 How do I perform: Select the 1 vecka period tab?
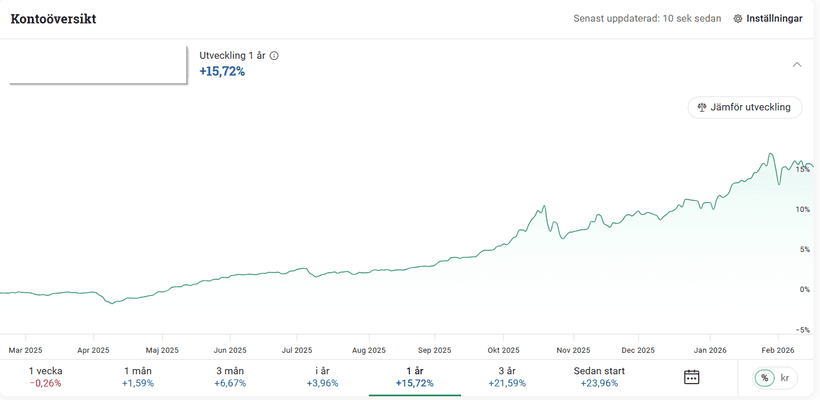click(45, 377)
